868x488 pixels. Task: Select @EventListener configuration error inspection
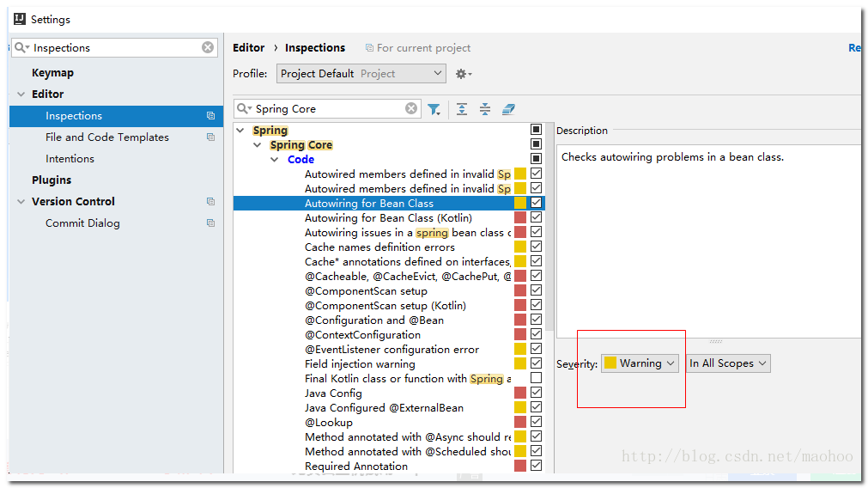tap(392, 349)
